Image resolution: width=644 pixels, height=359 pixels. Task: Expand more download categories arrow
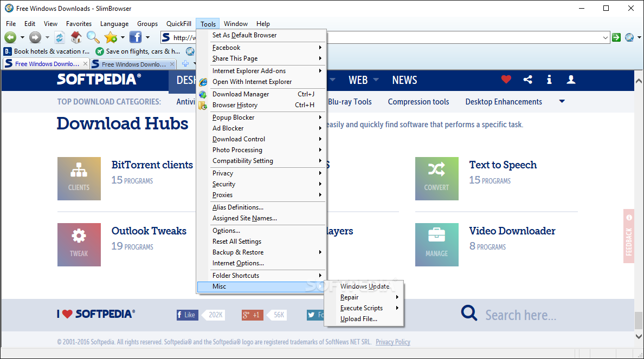[x=562, y=101]
